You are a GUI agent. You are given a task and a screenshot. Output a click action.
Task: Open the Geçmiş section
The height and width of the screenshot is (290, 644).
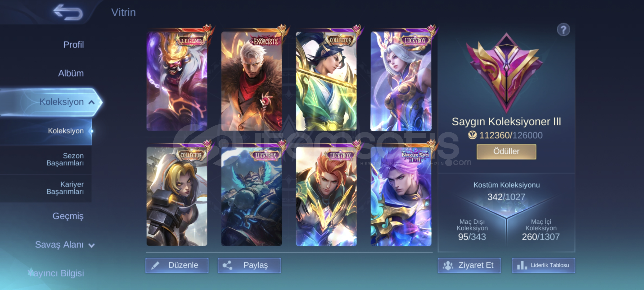[x=68, y=216]
